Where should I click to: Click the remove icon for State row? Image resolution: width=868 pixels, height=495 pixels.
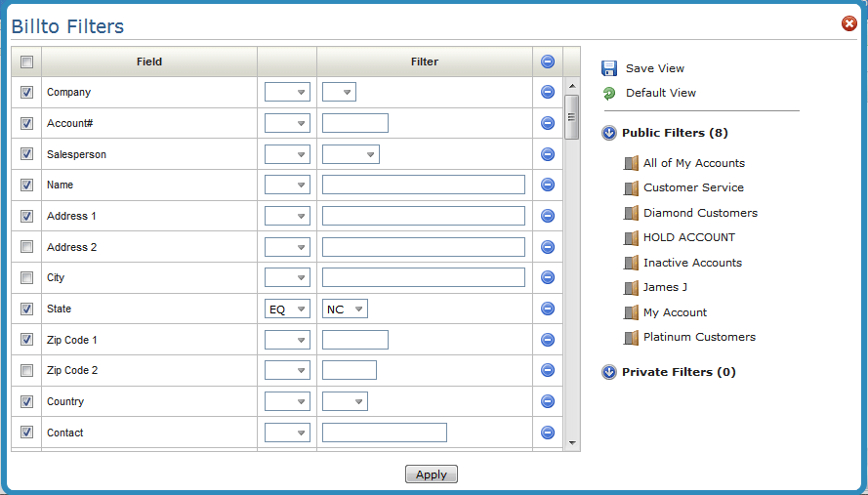(x=548, y=309)
